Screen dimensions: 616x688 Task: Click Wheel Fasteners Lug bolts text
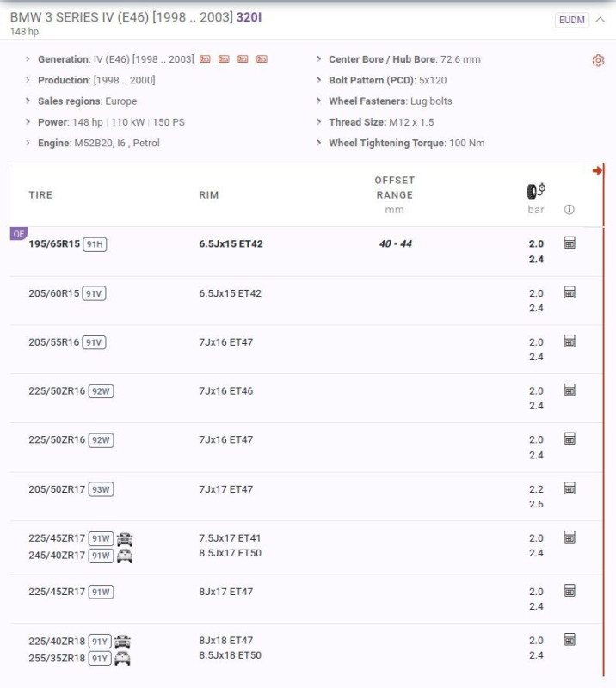[x=391, y=101]
